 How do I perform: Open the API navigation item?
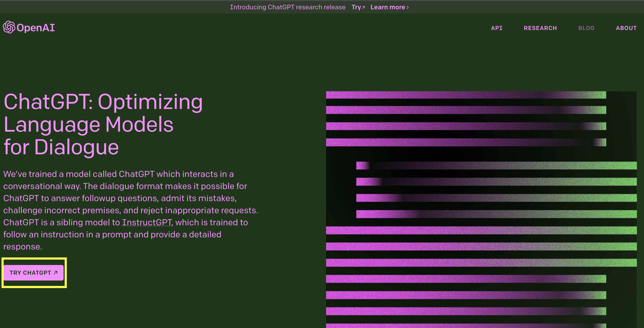(x=497, y=28)
